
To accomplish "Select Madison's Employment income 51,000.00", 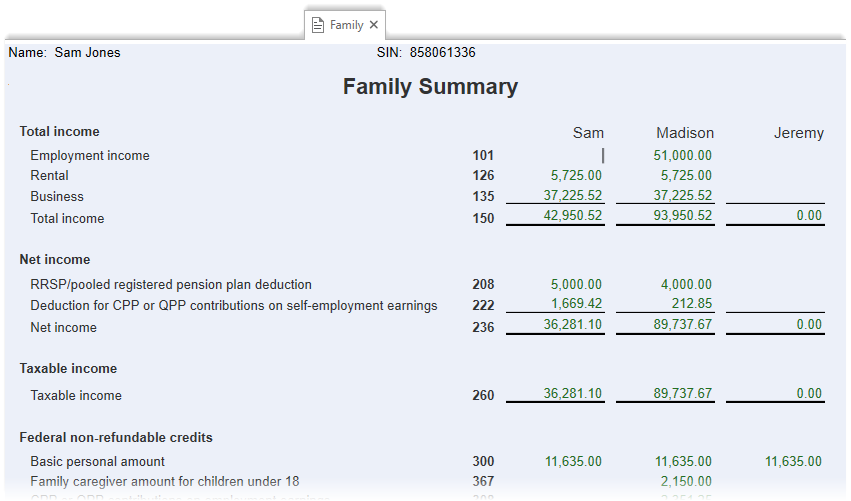I will 683,156.
